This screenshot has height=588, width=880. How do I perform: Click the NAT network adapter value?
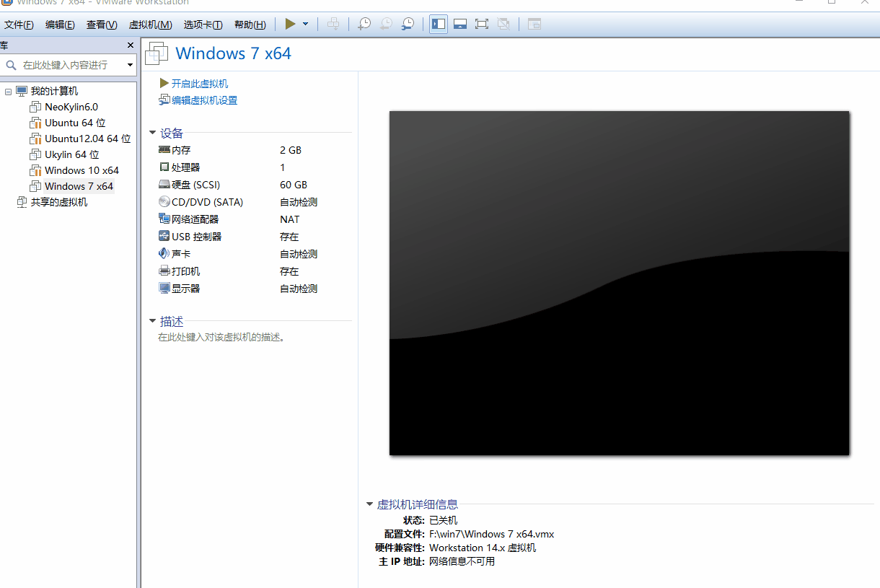[x=290, y=219]
